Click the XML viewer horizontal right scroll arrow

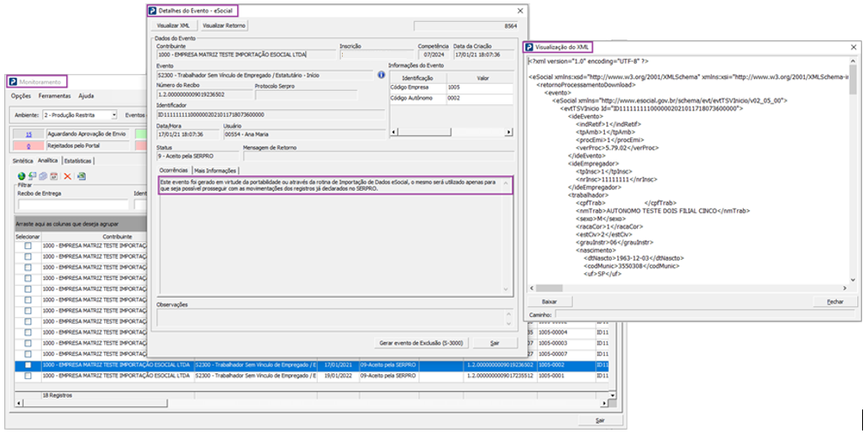(844, 288)
